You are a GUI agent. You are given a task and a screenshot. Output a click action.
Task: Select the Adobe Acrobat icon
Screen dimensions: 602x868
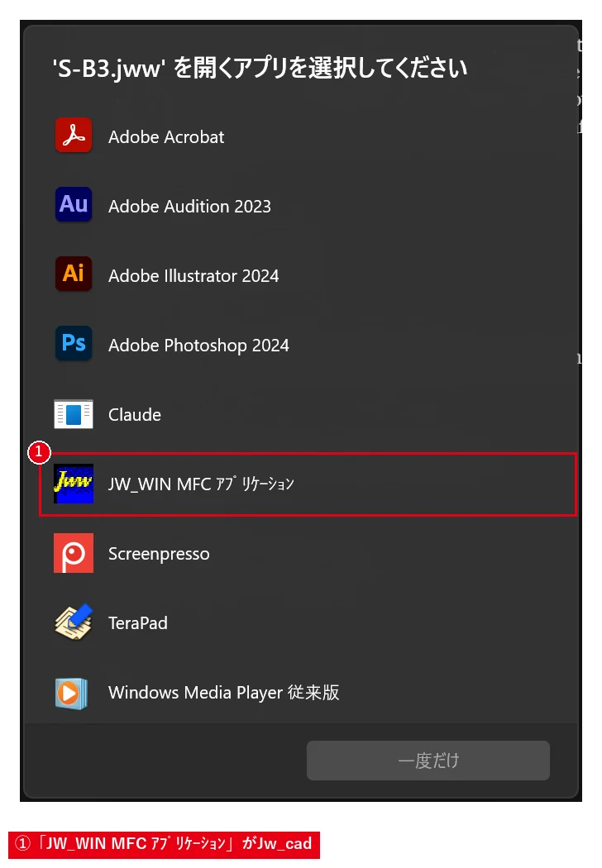[x=74, y=135]
